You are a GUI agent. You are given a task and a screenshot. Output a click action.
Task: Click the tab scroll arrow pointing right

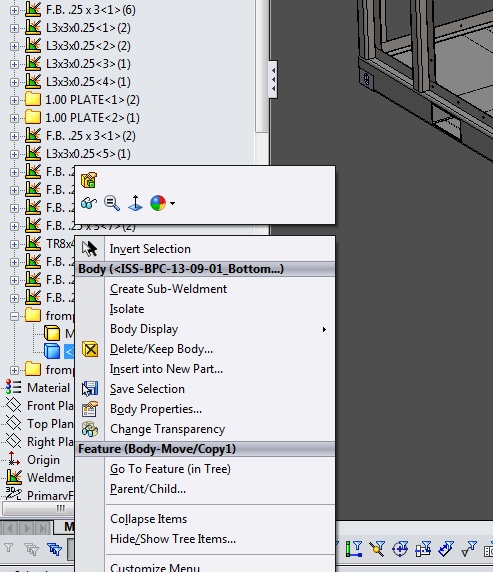(x=27, y=528)
